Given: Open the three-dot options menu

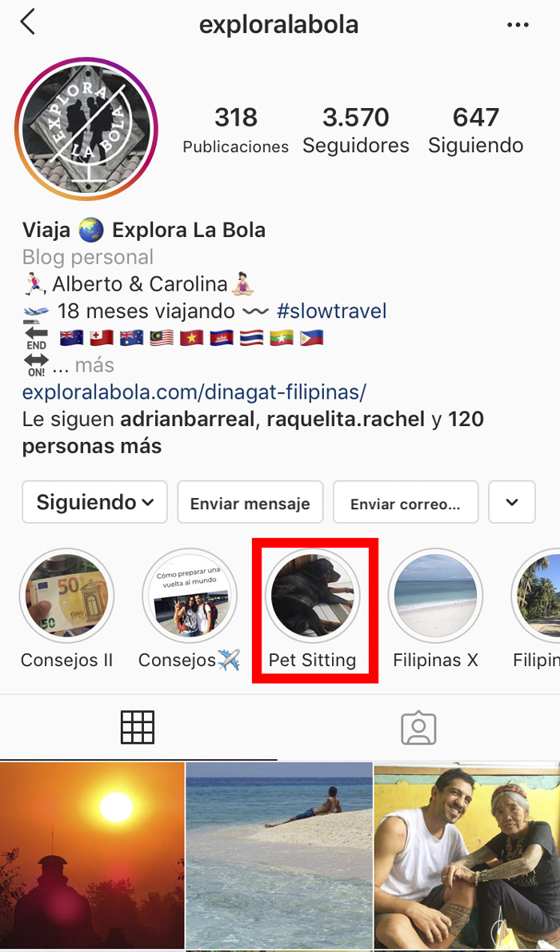Looking at the screenshot, I should click(x=518, y=25).
